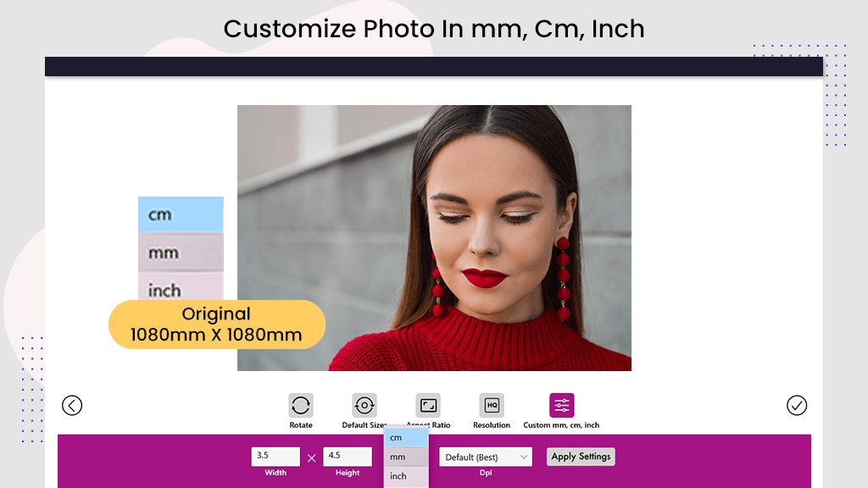Click the woman's photo preview
The width and height of the screenshot is (868, 488).
coord(434,238)
